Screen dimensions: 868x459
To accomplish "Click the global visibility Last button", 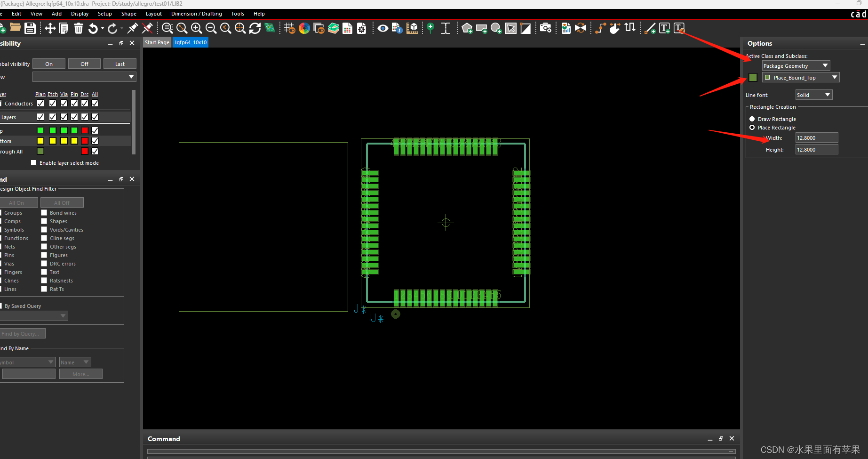I will 120,64.
